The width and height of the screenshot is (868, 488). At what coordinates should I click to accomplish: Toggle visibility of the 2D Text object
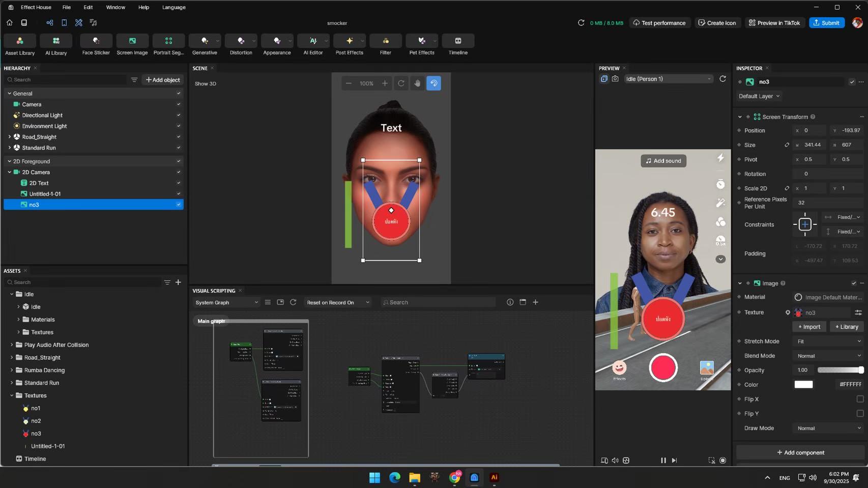pyautogui.click(x=179, y=183)
